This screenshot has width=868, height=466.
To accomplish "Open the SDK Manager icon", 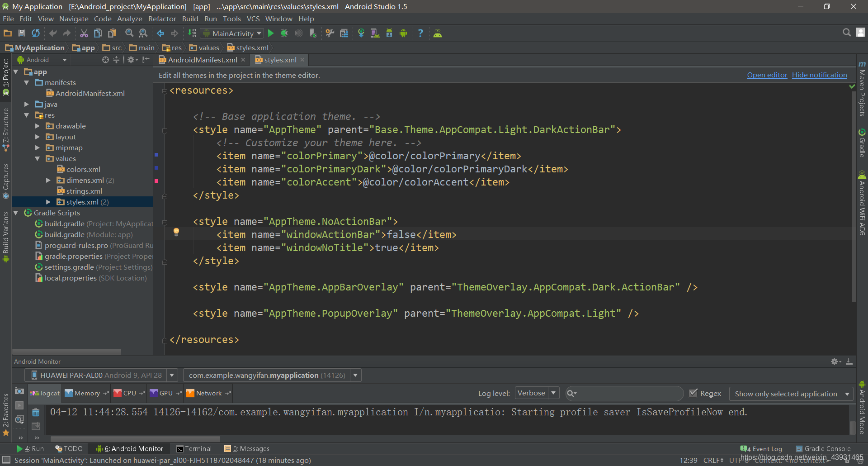I will tap(389, 33).
